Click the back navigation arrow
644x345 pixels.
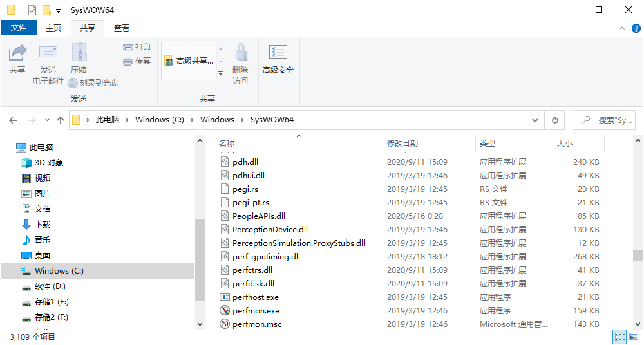pyautogui.click(x=13, y=120)
